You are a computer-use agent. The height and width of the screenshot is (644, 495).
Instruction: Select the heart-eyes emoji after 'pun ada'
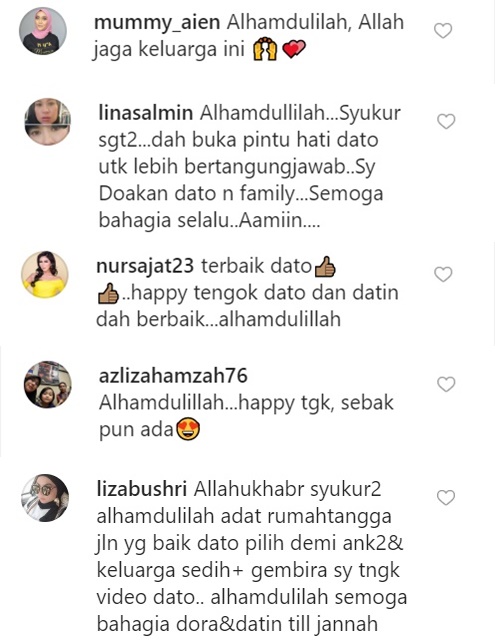coord(188,430)
